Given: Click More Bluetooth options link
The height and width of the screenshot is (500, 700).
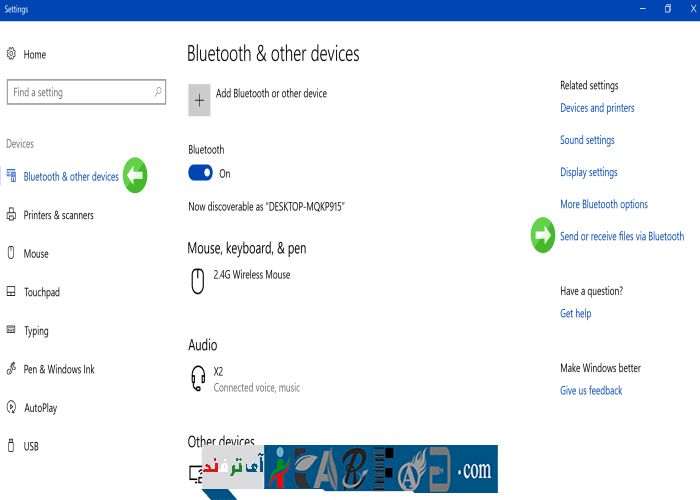Looking at the screenshot, I should [x=604, y=204].
